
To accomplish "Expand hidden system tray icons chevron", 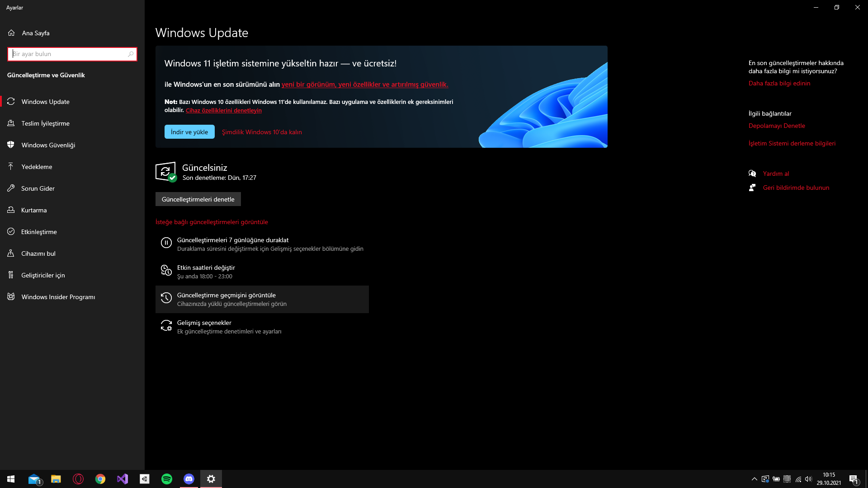I will 754,479.
